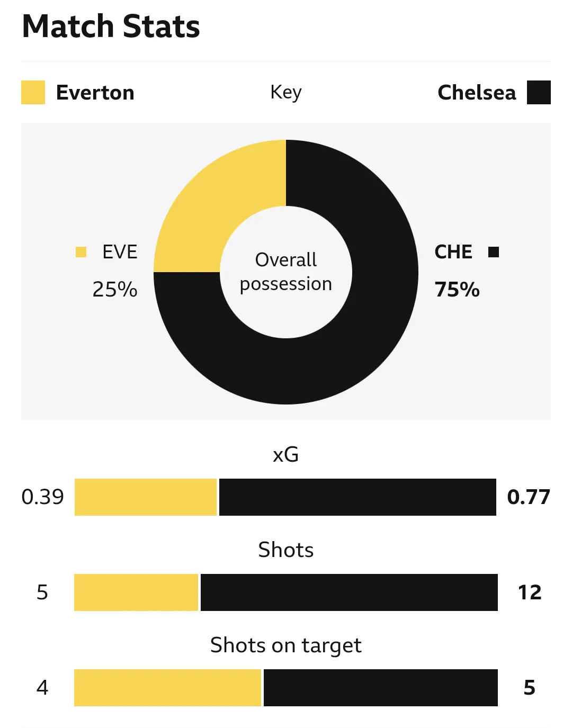Click Chelsea's Shots on target bar

click(380, 688)
